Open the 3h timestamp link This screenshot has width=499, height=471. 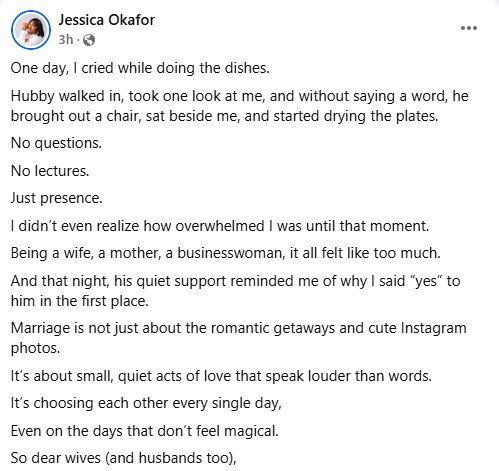[x=66, y=40]
